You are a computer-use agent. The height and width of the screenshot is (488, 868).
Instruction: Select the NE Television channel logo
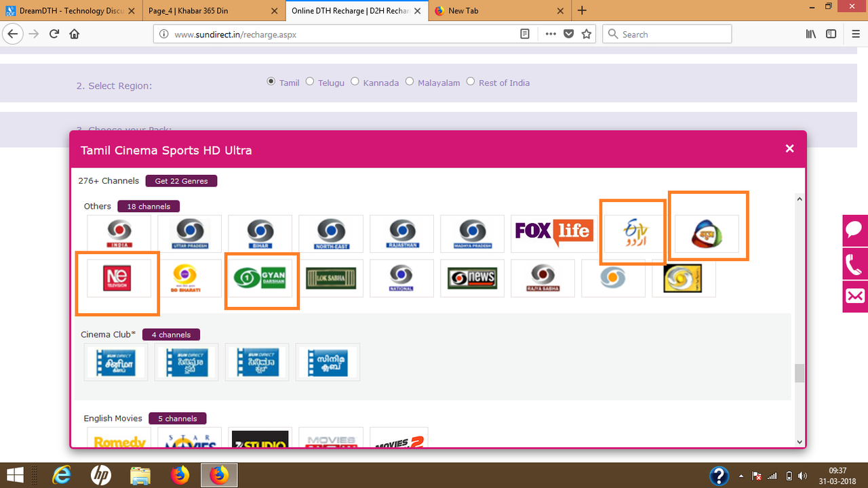coord(119,278)
